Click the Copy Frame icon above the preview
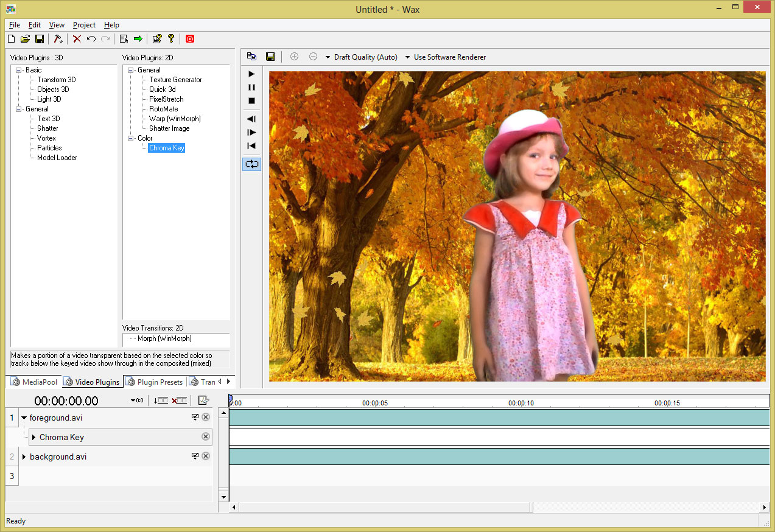This screenshot has width=775, height=532. coord(251,55)
